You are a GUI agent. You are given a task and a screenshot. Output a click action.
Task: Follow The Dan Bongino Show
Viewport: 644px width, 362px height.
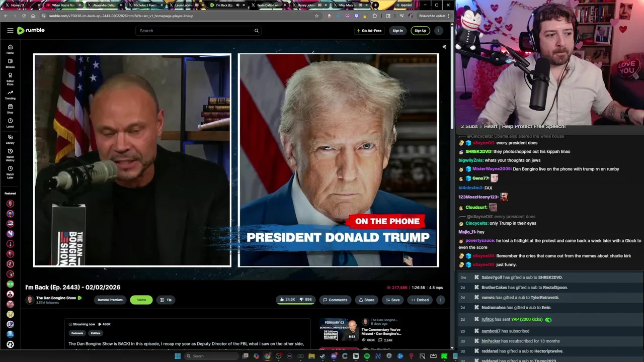(141, 300)
